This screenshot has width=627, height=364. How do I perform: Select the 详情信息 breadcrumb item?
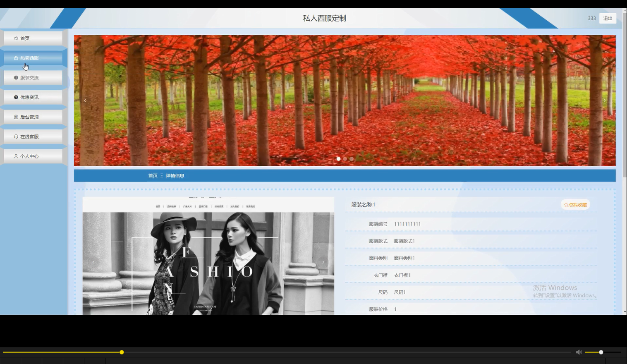click(x=175, y=175)
